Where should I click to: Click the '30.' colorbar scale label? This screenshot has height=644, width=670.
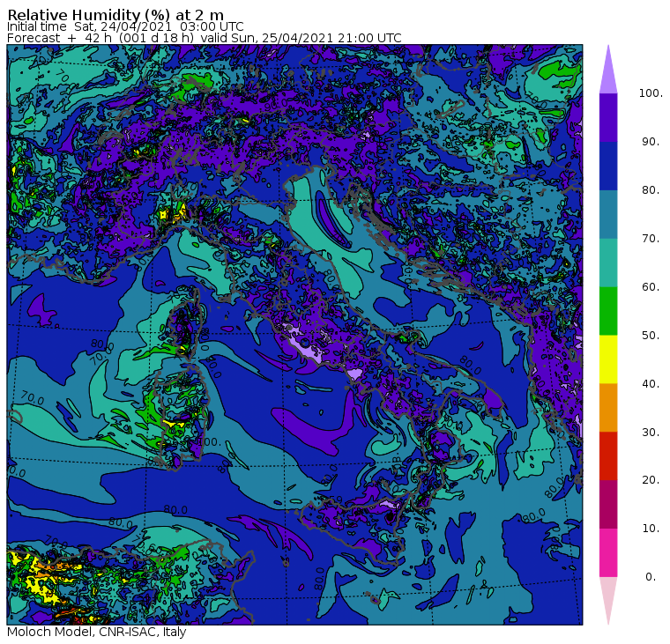[651, 433]
